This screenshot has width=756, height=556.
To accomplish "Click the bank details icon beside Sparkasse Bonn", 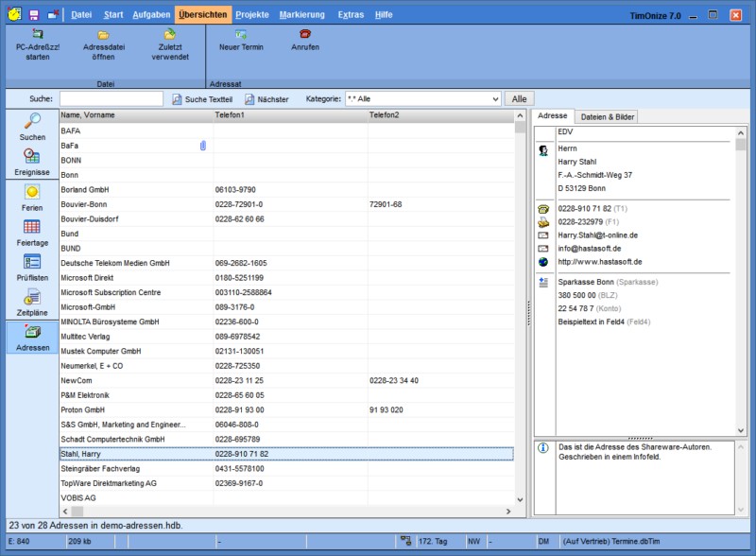I will click(543, 283).
